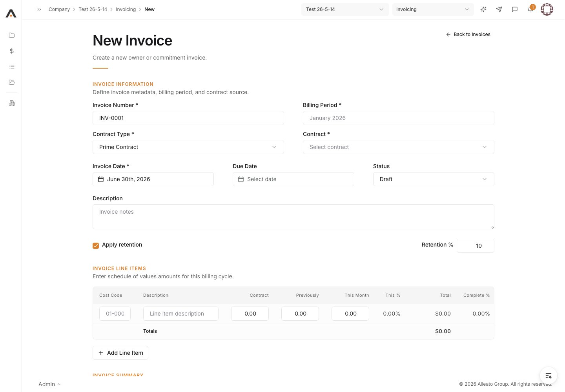Open the folder icon in sidebar

click(x=12, y=35)
